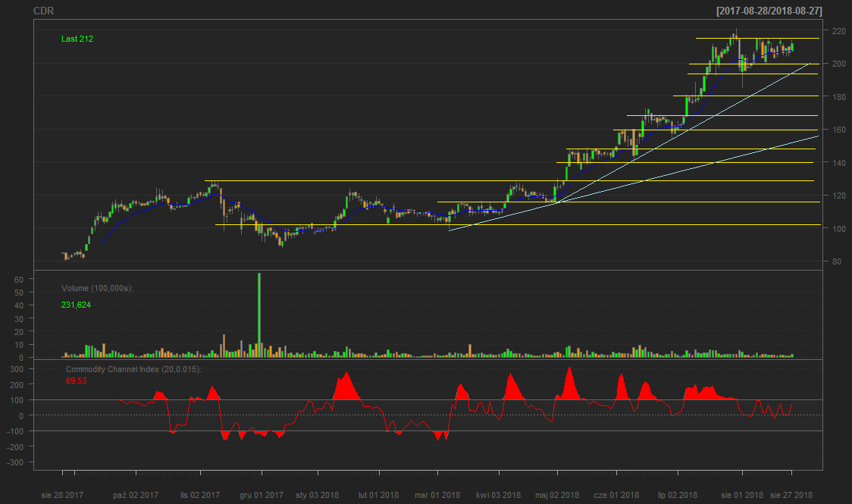Click the 'maj 02 2018' date label
This screenshot has width=852, height=504.
click(x=557, y=495)
